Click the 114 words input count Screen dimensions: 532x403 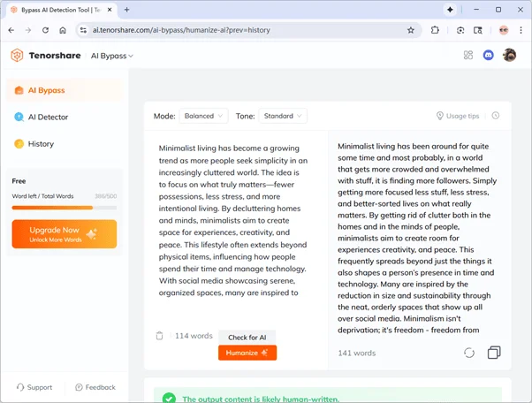tap(194, 336)
